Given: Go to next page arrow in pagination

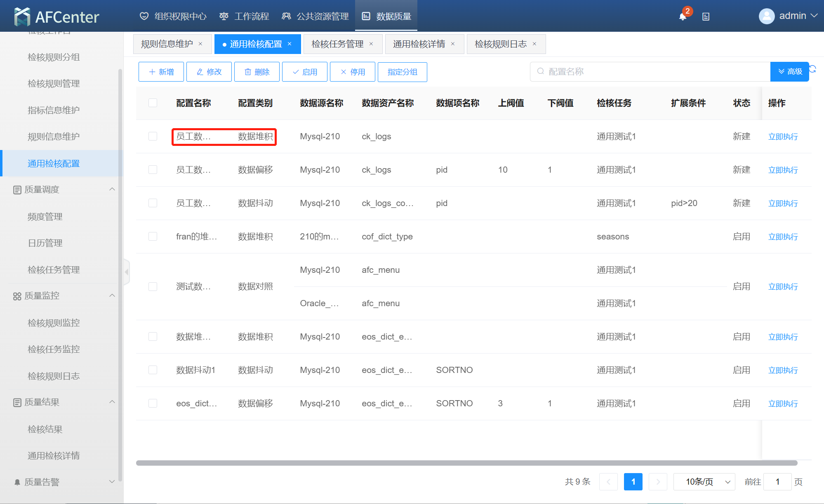Looking at the screenshot, I should tap(658, 482).
